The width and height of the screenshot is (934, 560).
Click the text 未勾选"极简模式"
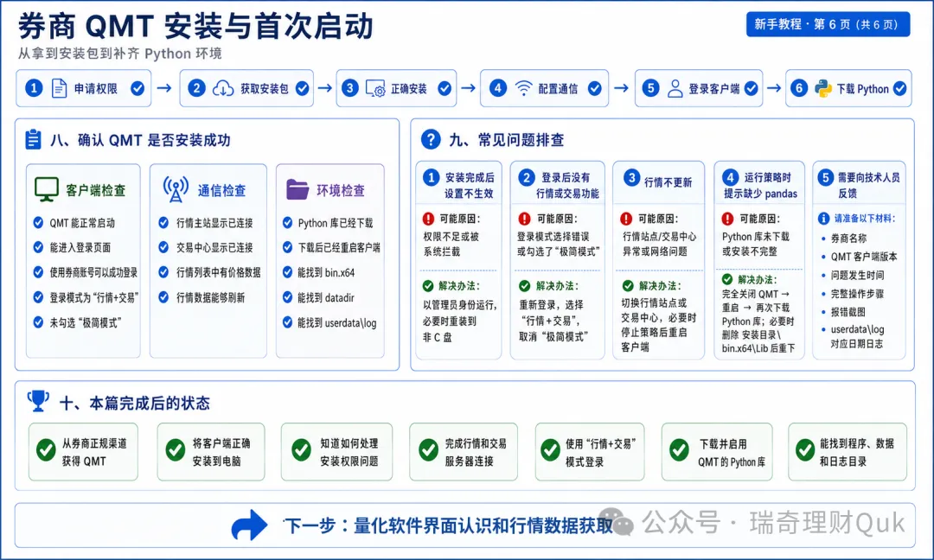(x=85, y=322)
